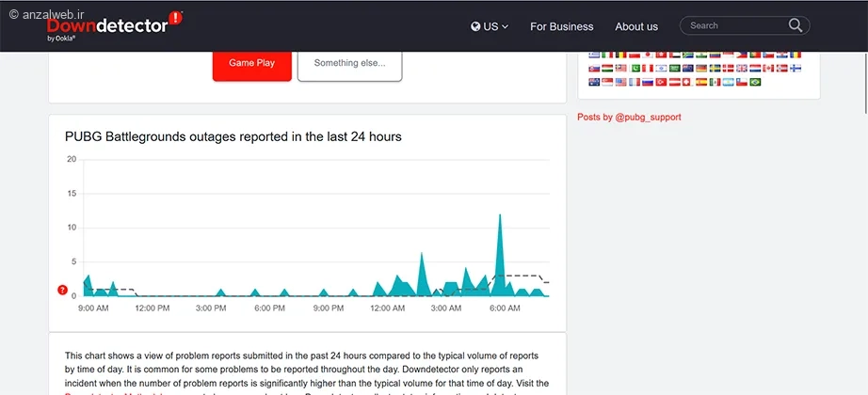Go to the About us page
The height and width of the screenshot is (395, 868).
click(636, 26)
